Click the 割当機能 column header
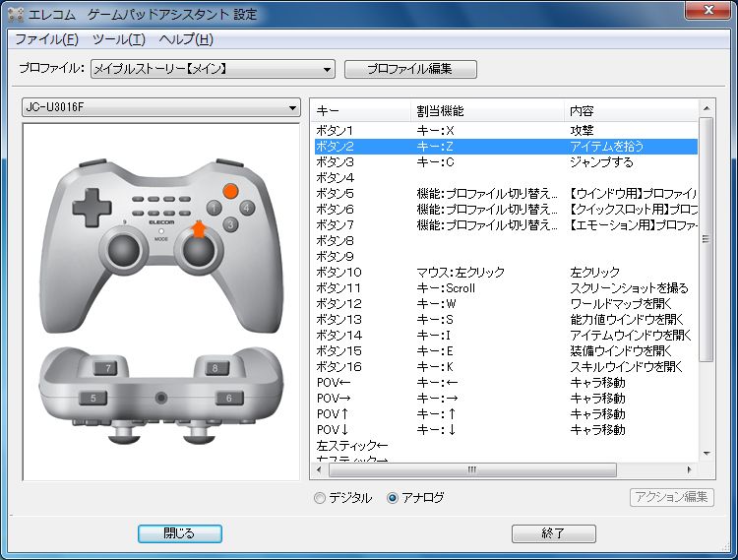 [x=487, y=111]
